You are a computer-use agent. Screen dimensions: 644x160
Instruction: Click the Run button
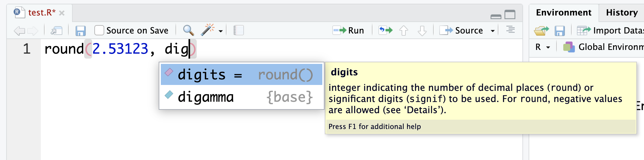click(349, 30)
